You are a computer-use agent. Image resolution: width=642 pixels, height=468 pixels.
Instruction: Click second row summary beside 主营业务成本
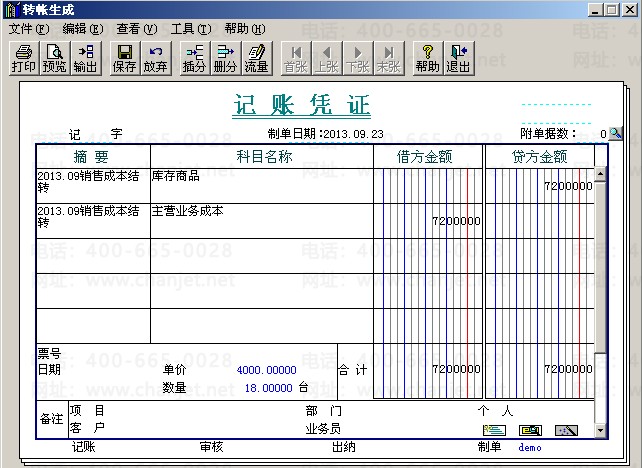point(93,221)
